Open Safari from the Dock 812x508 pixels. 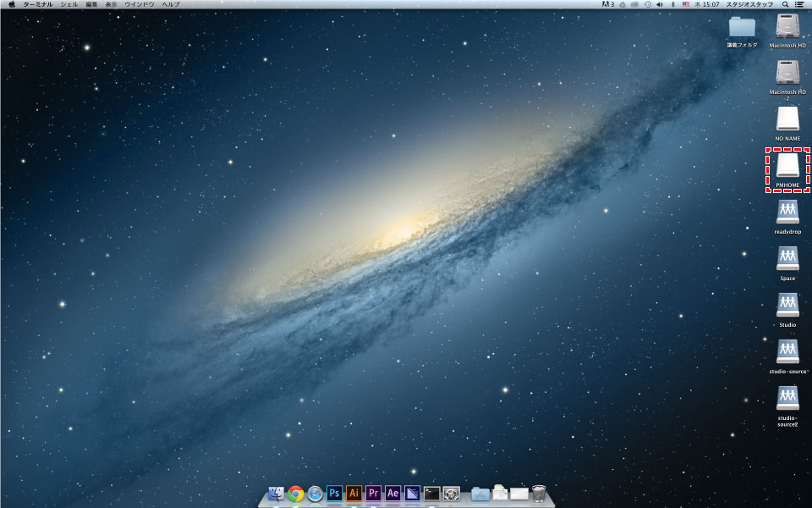coord(315,493)
